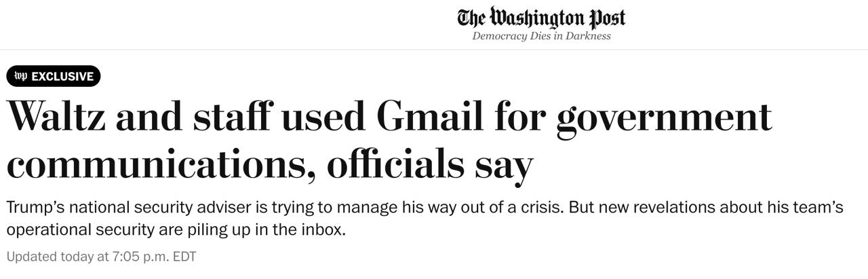Click the 'EDT' timezone label
This screenshot has height=279, width=868.
click(182, 257)
